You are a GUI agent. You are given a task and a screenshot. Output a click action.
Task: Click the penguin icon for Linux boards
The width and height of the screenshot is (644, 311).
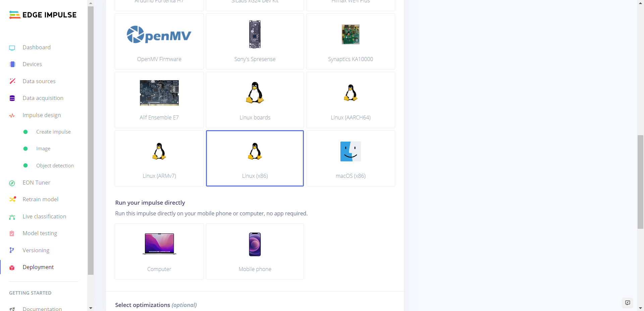pyautogui.click(x=255, y=93)
